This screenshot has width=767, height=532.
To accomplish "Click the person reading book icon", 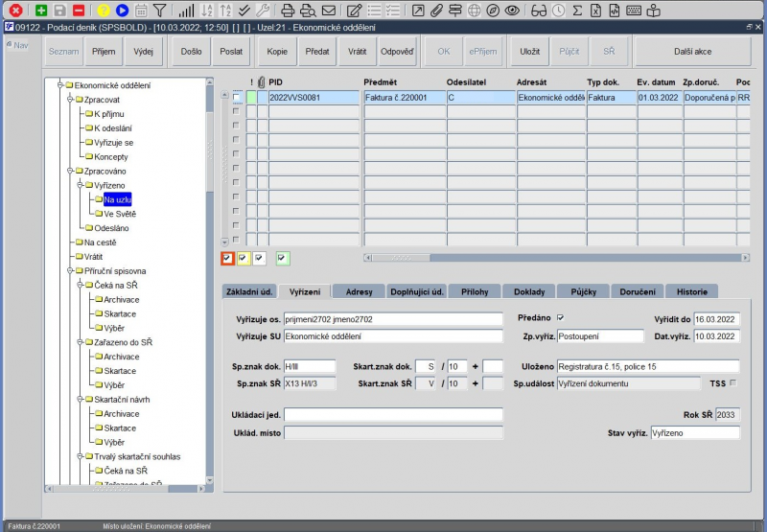I will click(x=654, y=10).
